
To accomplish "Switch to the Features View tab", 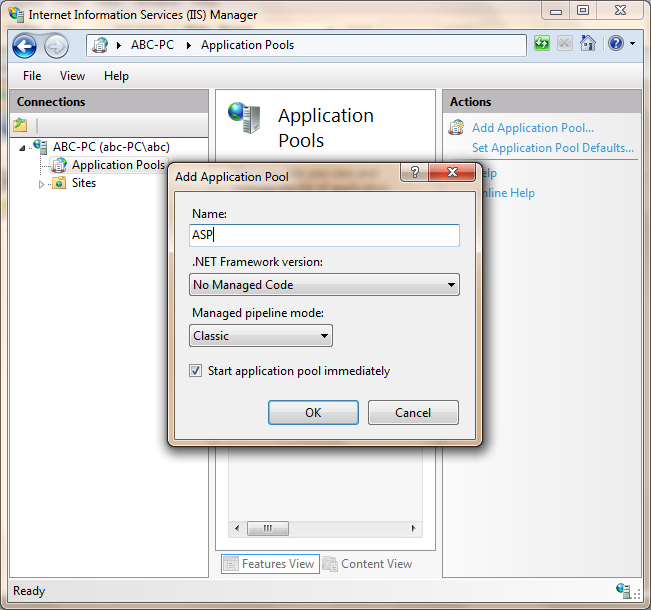I will [x=270, y=564].
